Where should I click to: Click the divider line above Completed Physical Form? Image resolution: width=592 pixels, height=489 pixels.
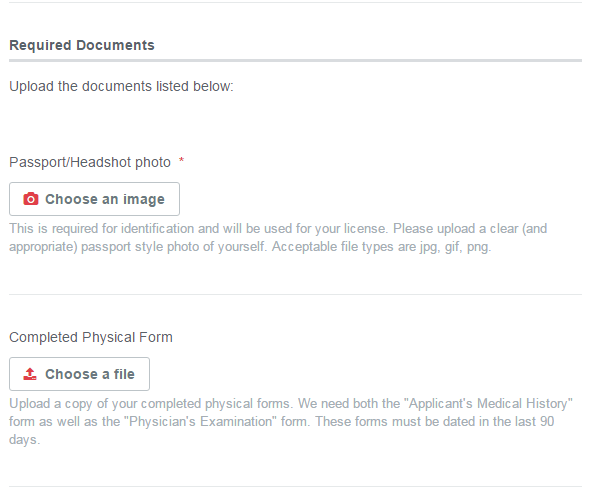pos(295,294)
